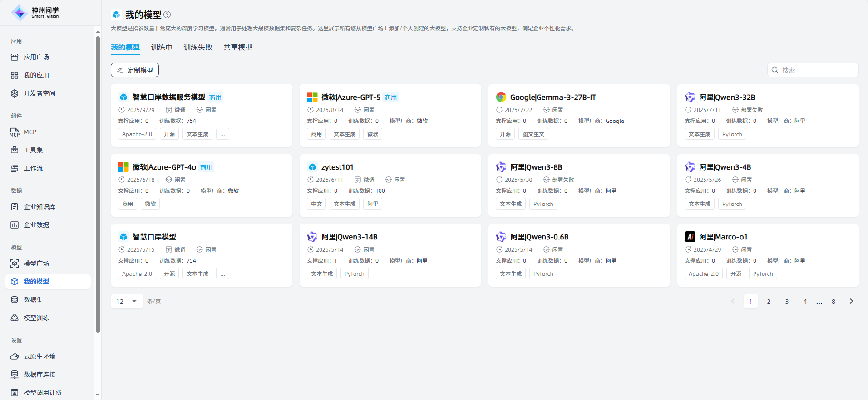The height and width of the screenshot is (400, 868).
Task: Expand hidden tags on 智慧口岸数据服务模型 card
Action: (x=222, y=134)
